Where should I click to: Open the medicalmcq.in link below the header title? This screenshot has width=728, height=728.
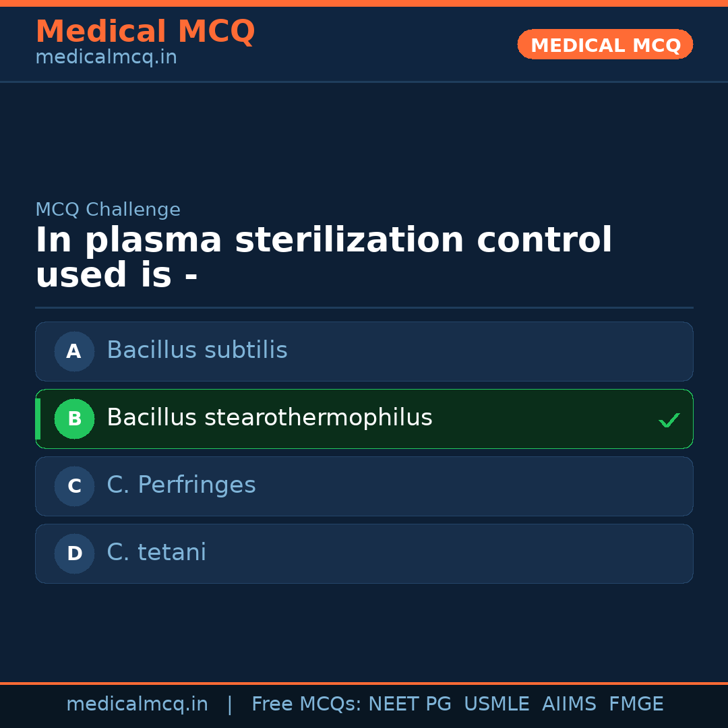[106, 57]
